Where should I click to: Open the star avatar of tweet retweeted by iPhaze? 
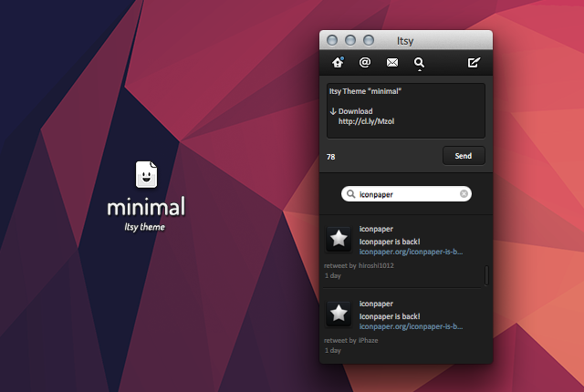click(x=339, y=314)
